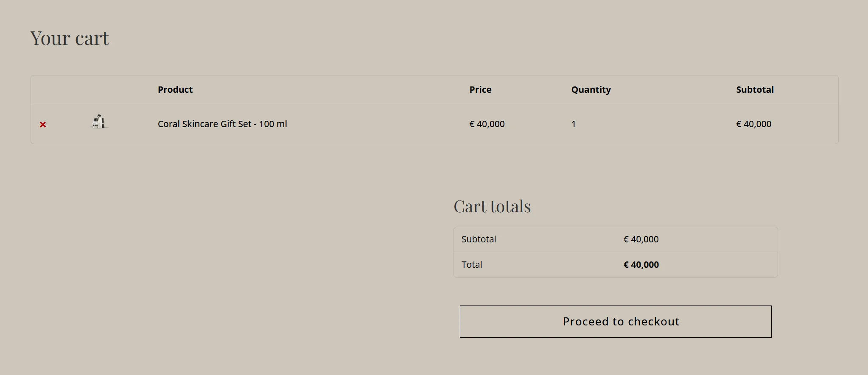Click the '100 ml' size text in product name

pos(273,124)
